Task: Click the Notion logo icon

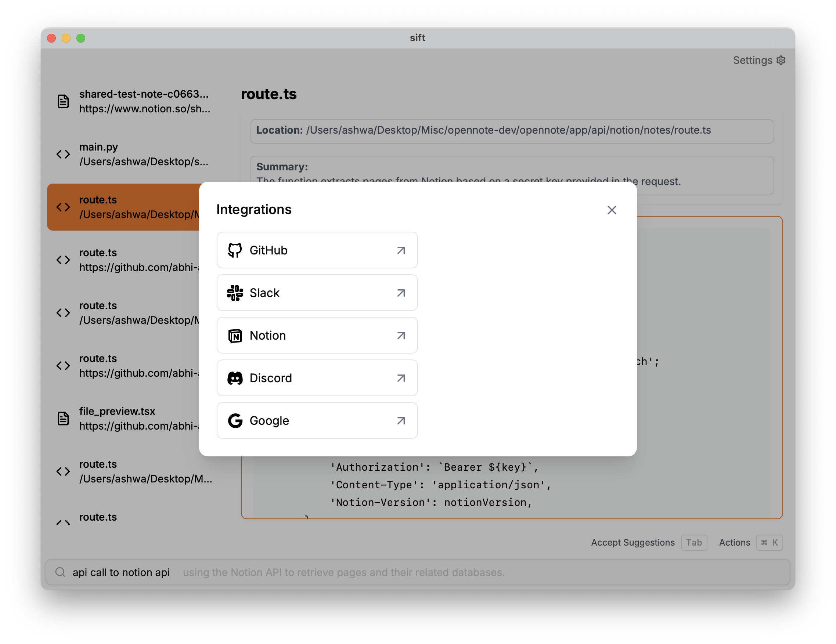Action: [235, 336]
